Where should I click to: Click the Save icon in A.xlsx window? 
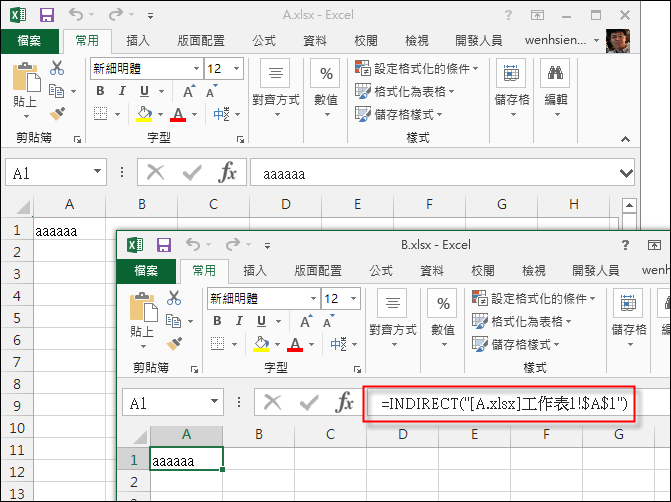coord(47,15)
